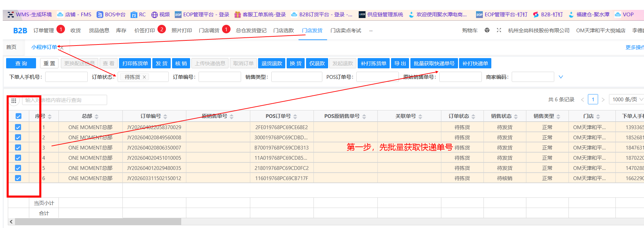Open the 订单管理 menu
Viewport: 644px width, 228px height.
pyautogui.click(x=44, y=31)
